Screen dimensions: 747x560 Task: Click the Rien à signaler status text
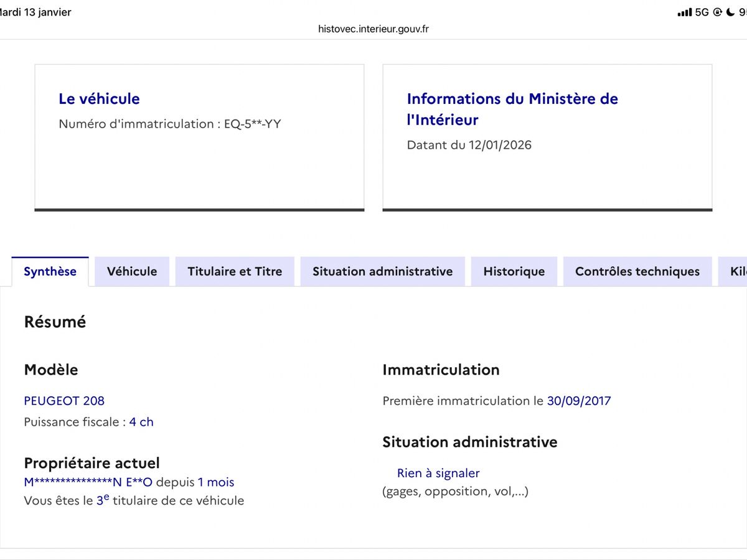[438, 474]
